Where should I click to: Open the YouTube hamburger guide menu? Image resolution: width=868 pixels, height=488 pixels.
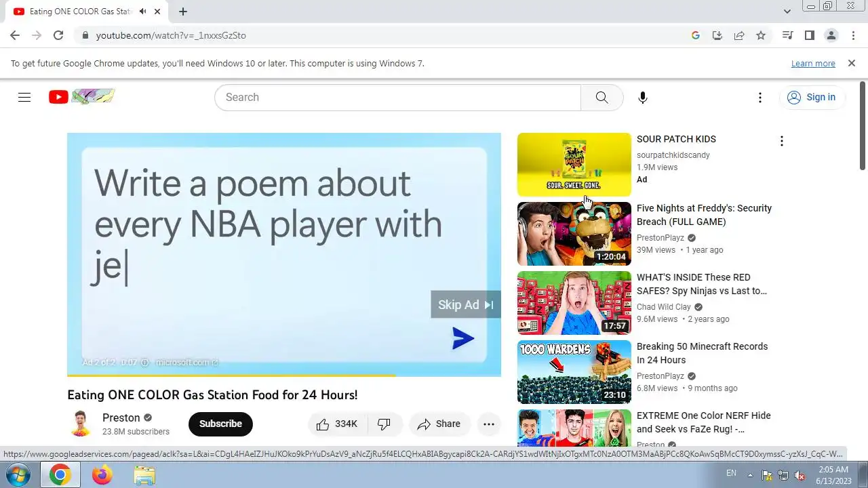24,97
